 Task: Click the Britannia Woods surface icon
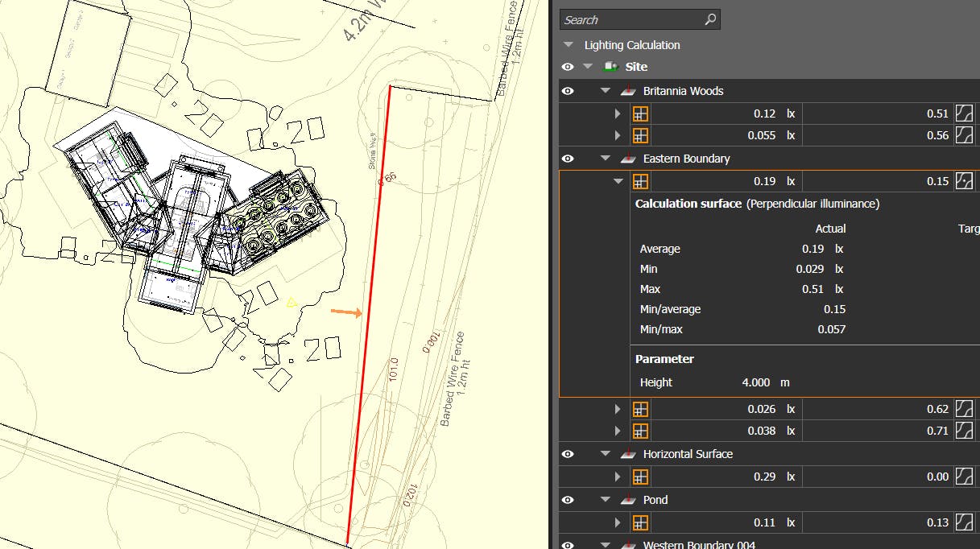tap(629, 91)
